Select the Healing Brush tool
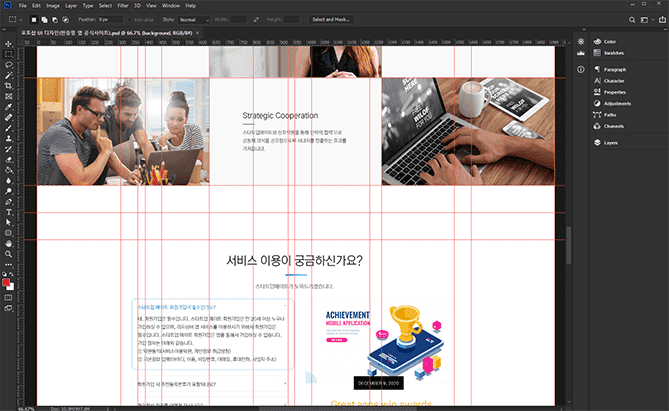The image size is (669, 411). 8,117
